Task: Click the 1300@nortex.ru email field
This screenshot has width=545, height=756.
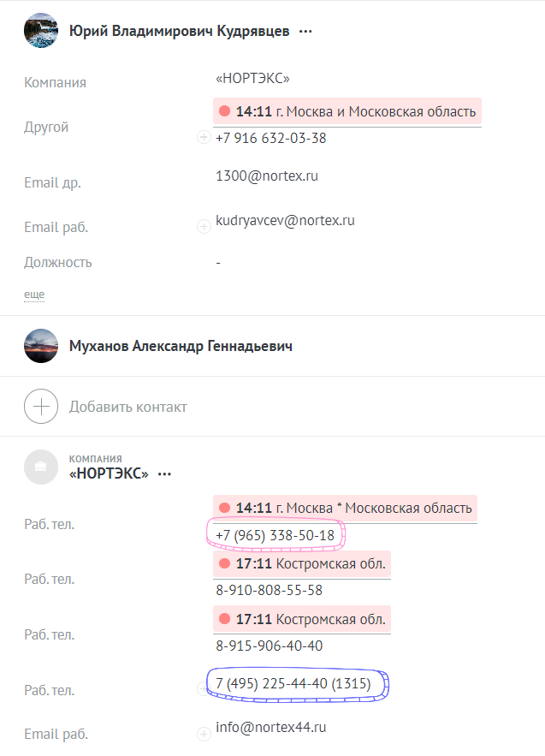Action: [x=267, y=176]
